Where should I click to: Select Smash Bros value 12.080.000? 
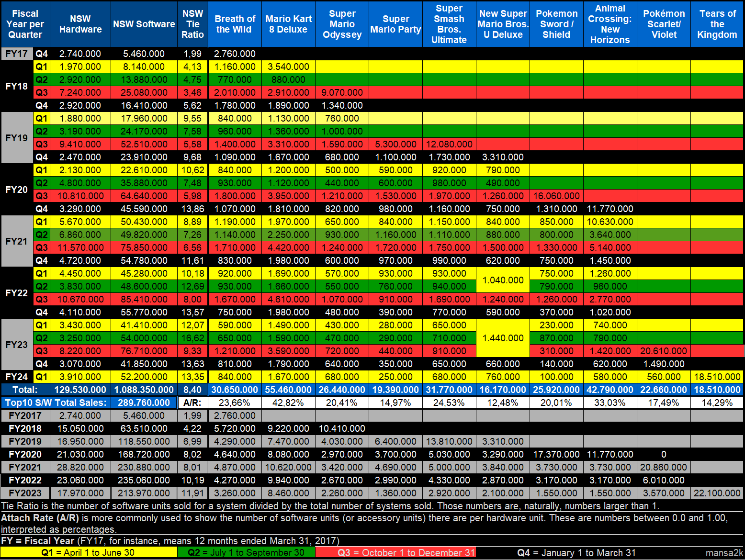coord(449,144)
